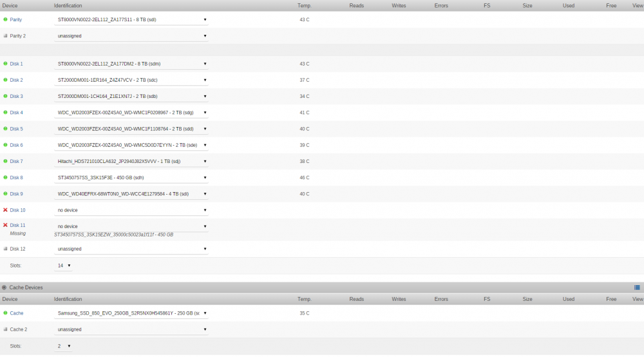Open the Disk 10 link
The image size is (644, 357).
[17, 210]
